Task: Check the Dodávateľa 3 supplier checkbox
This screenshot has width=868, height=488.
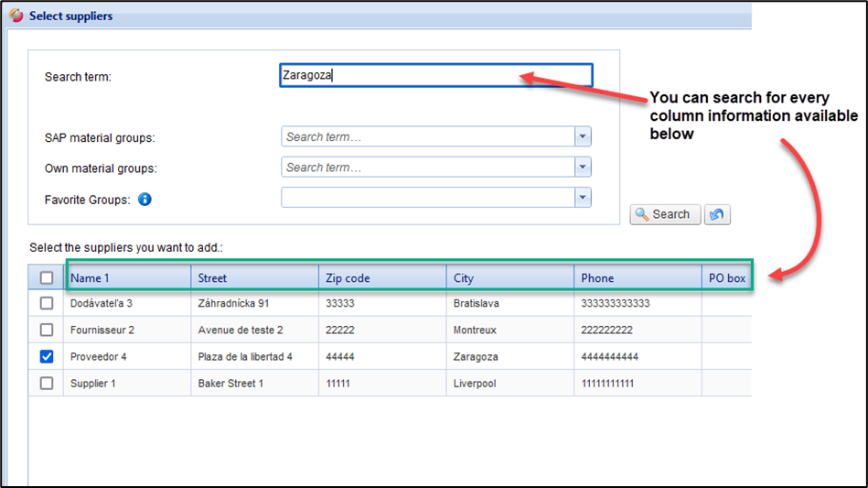Action: point(47,304)
